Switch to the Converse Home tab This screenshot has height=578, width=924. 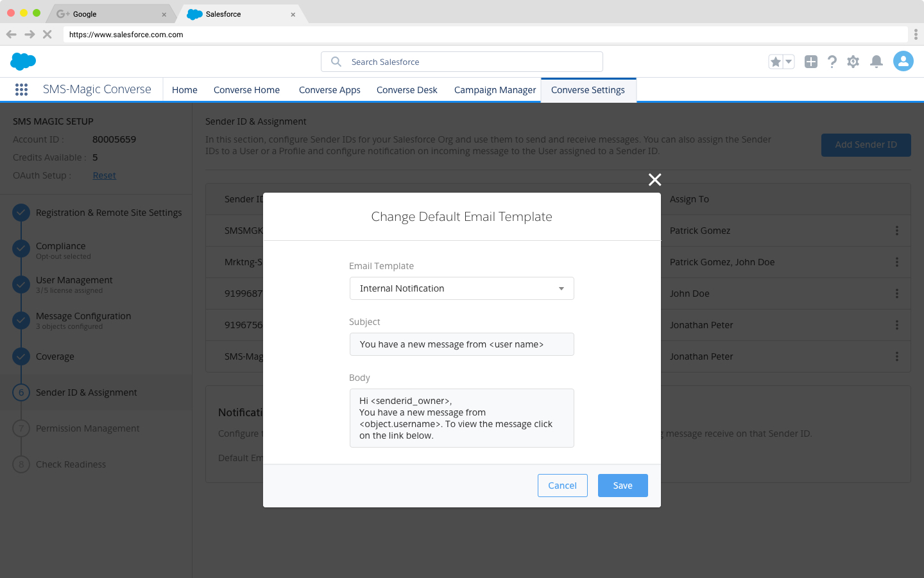pyautogui.click(x=246, y=90)
